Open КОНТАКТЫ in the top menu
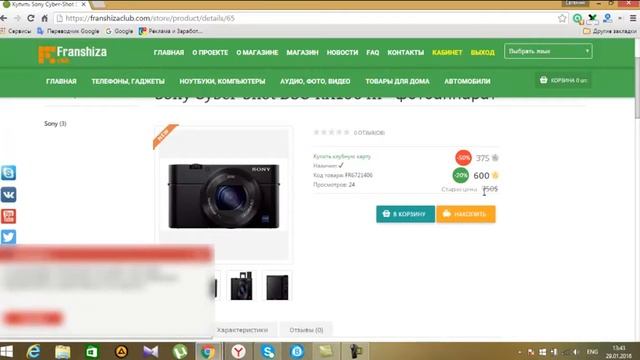The height and width of the screenshot is (360, 640). click(x=406, y=53)
